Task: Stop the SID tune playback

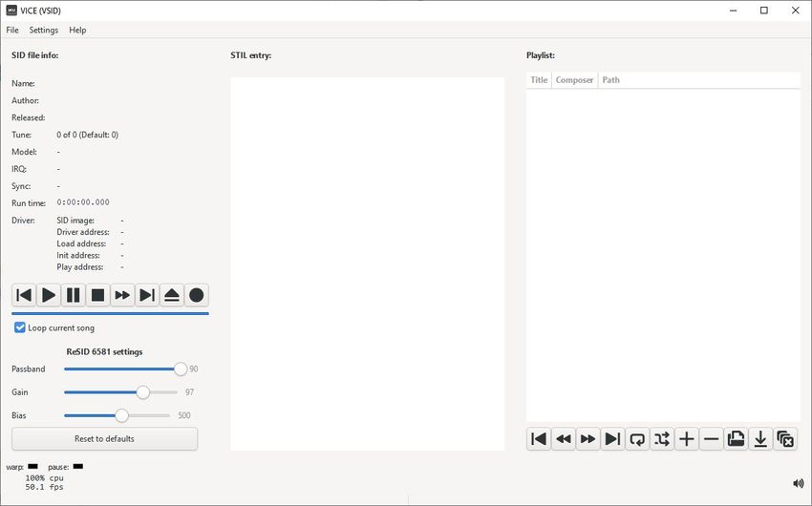Action: tap(97, 295)
